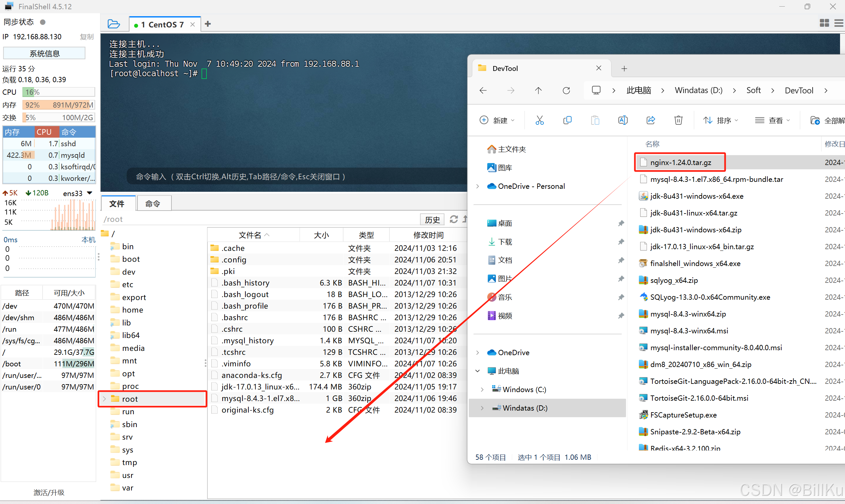Open a new Explorer tab
This screenshot has width=845, height=504.
[624, 69]
